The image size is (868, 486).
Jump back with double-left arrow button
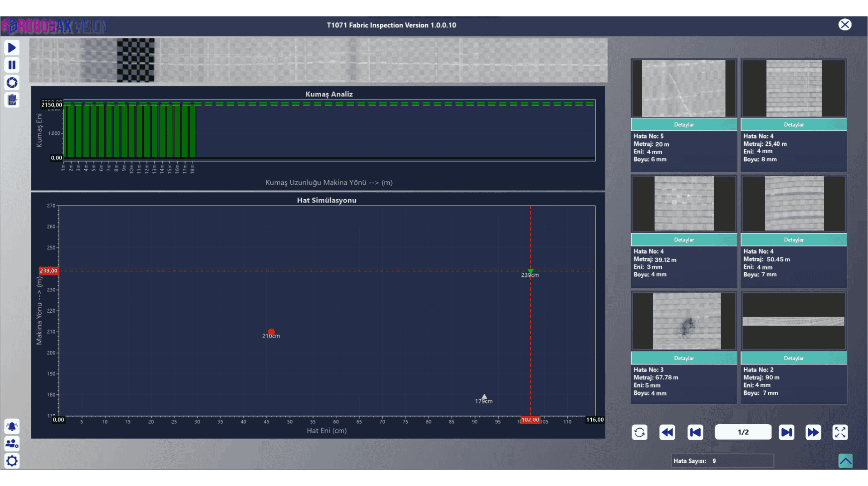(x=667, y=432)
